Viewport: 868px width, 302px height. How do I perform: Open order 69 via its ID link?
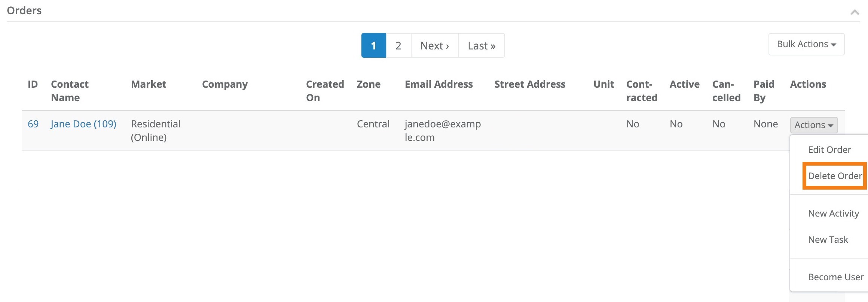pos(33,124)
